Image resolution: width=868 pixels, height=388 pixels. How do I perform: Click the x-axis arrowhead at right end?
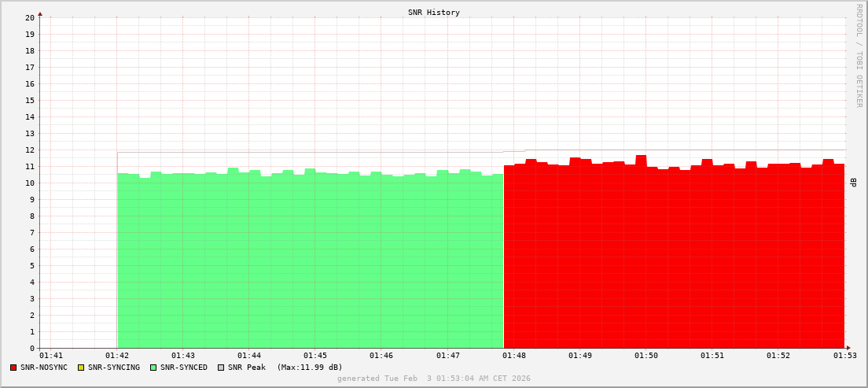coord(848,348)
